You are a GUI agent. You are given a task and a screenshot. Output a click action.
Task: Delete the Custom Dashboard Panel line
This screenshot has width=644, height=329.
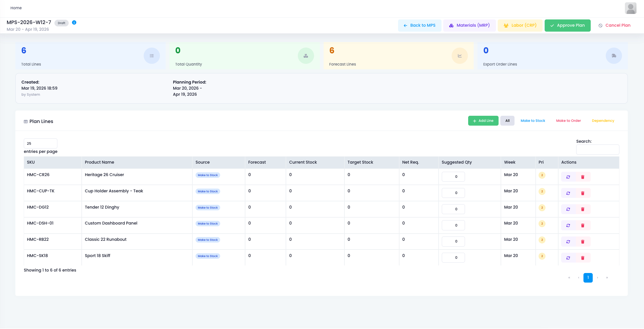pos(583,225)
